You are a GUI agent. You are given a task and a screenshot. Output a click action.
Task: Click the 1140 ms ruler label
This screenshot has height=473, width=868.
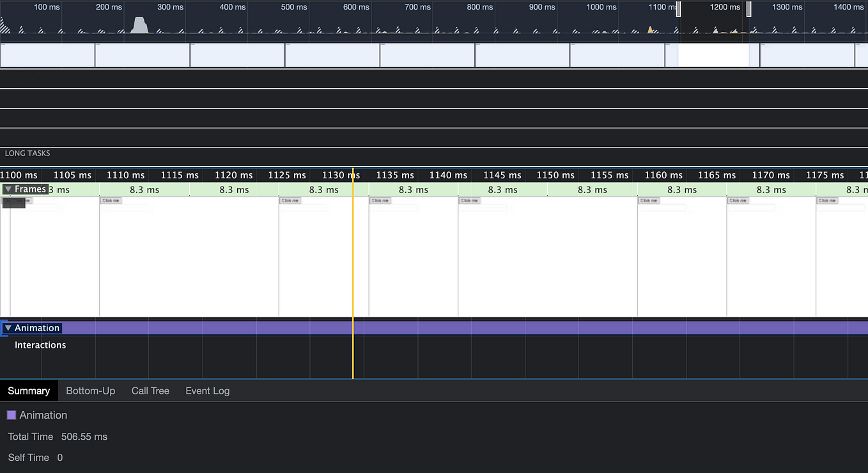[449, 175]
